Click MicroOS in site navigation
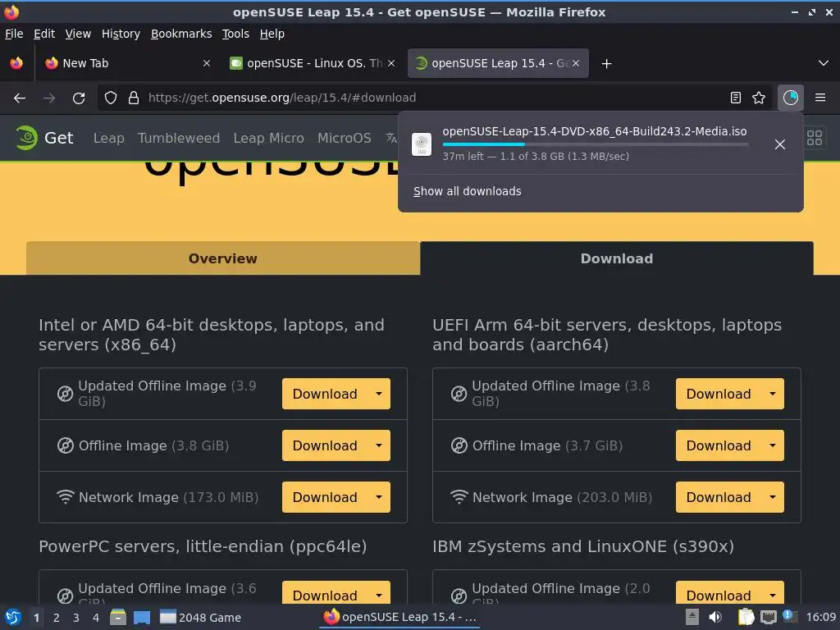840x630 pixels. [344, 138]
